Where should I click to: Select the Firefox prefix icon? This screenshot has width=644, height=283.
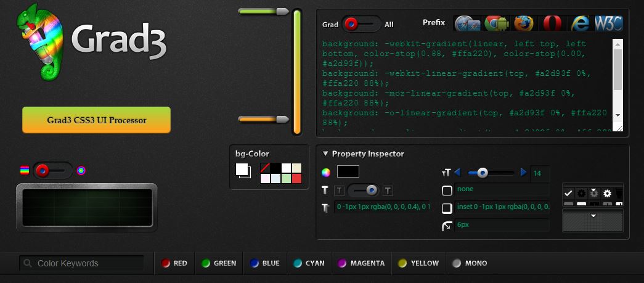(524, 23)
